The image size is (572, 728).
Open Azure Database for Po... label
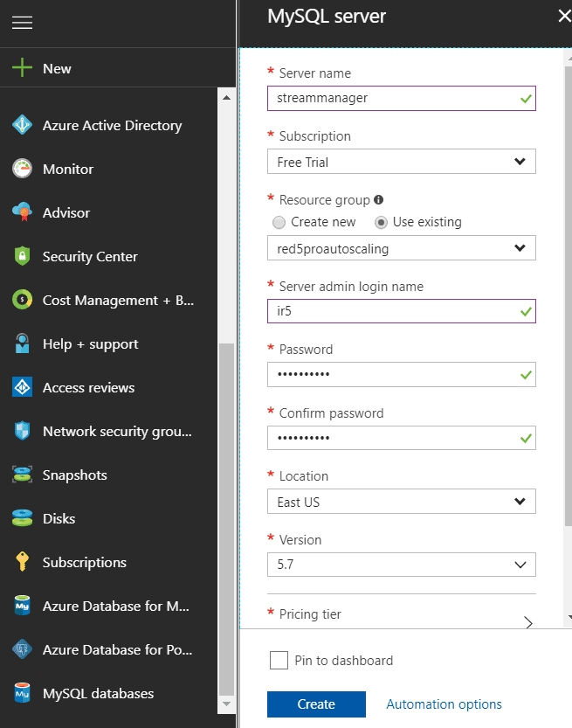117,650
